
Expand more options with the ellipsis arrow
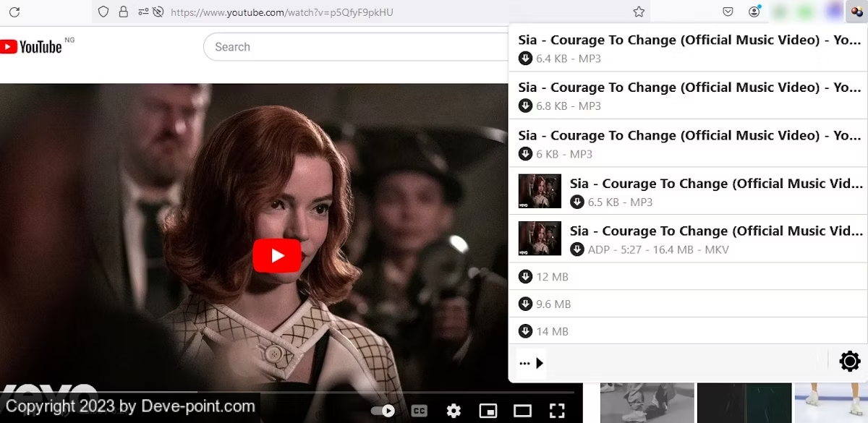(531, 363)
